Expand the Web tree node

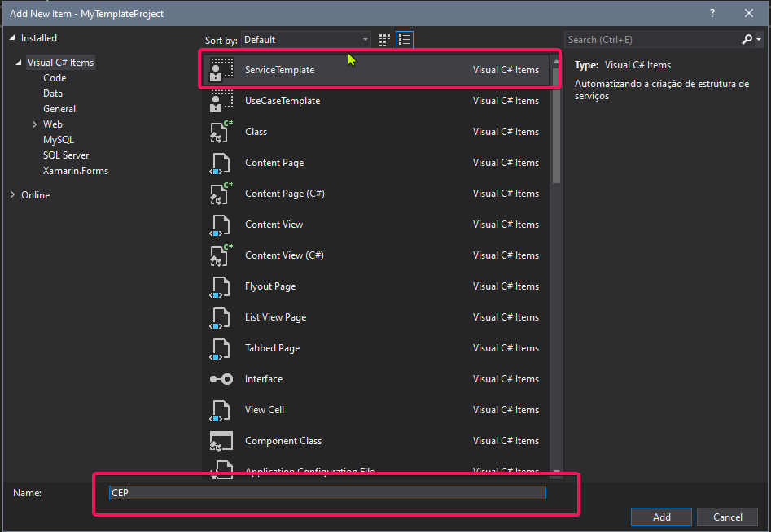pos(34,124)
